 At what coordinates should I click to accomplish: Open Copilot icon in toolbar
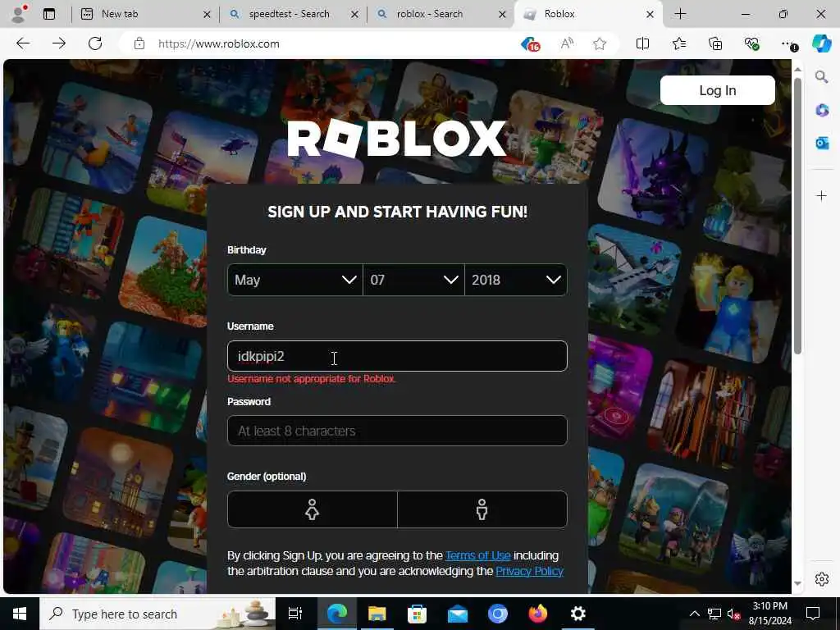point(822,43)
